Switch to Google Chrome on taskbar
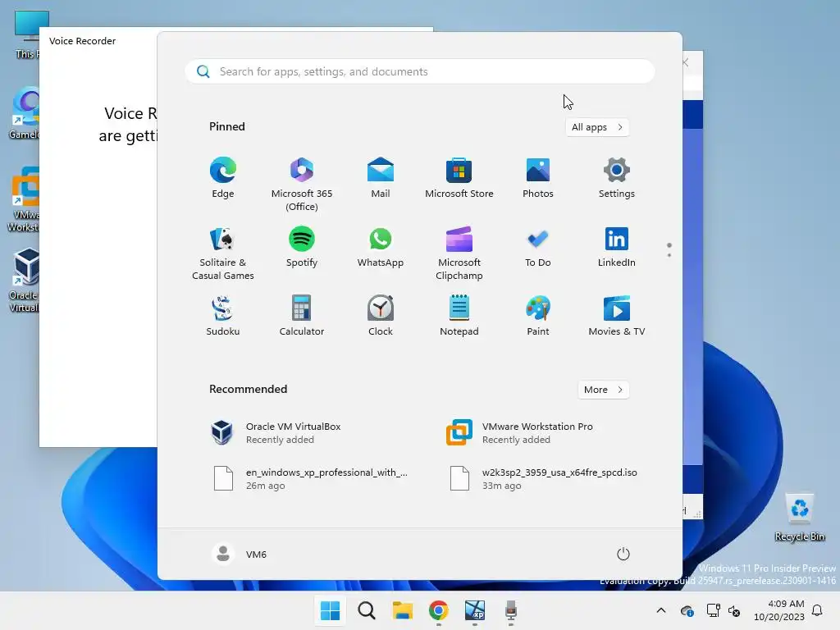 click(438, 610)
